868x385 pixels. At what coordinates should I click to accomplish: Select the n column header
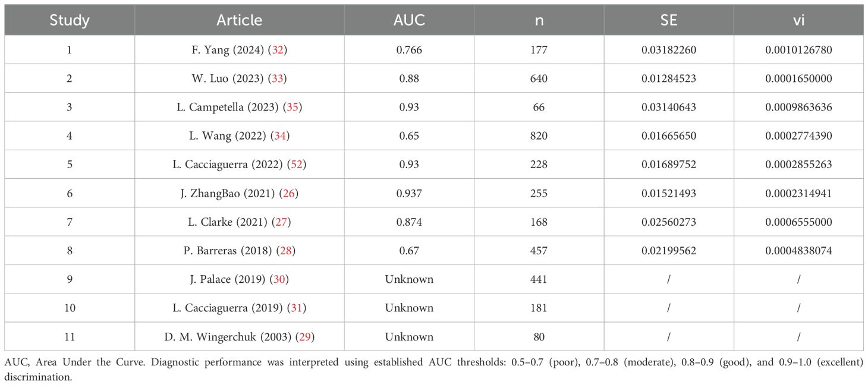point(539,20)
